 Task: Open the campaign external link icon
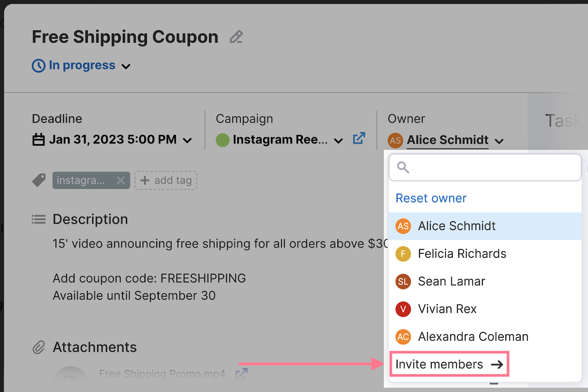[359, 138]
